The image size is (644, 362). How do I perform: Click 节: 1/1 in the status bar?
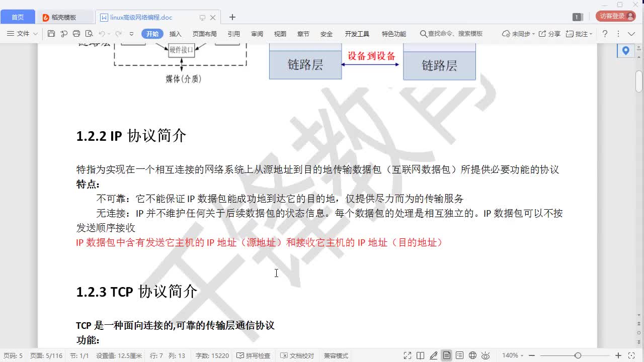coord(79,355)
